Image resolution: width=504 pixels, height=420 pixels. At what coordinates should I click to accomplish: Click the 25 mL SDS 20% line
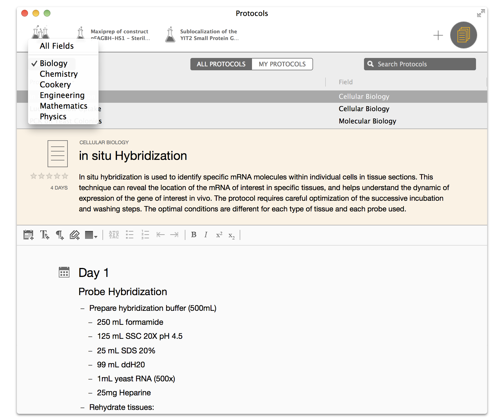pyautogui.click(x=126, y=351)
